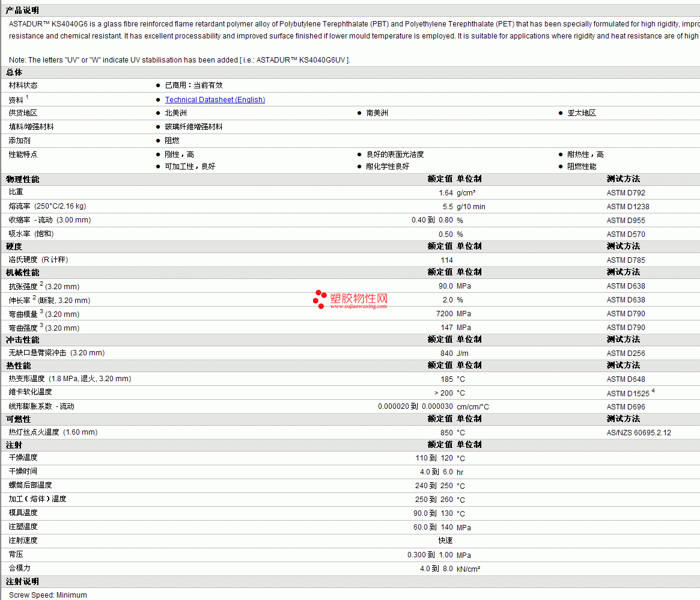Viewport: 700px width, 600px height.
Task: Select the 比重 value 1.64
Action: pos(445,193)
